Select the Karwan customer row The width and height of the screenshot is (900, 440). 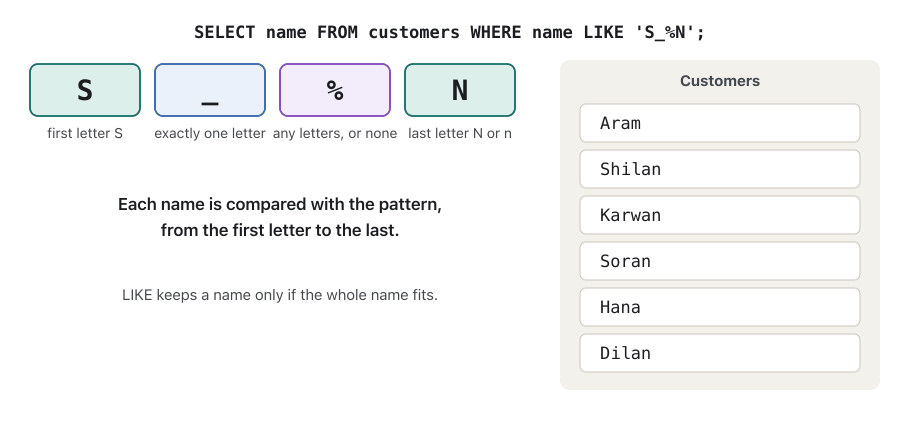pos(720,215)
